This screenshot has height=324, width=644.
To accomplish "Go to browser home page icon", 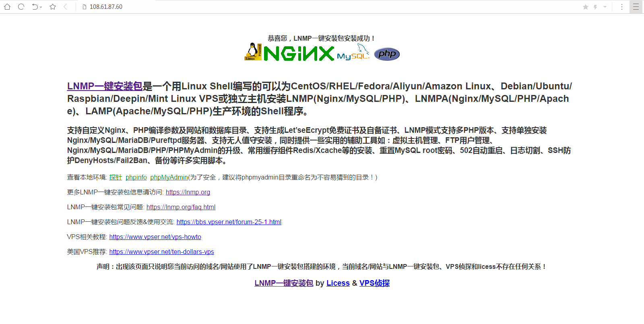I will click(x=7, y=7).
